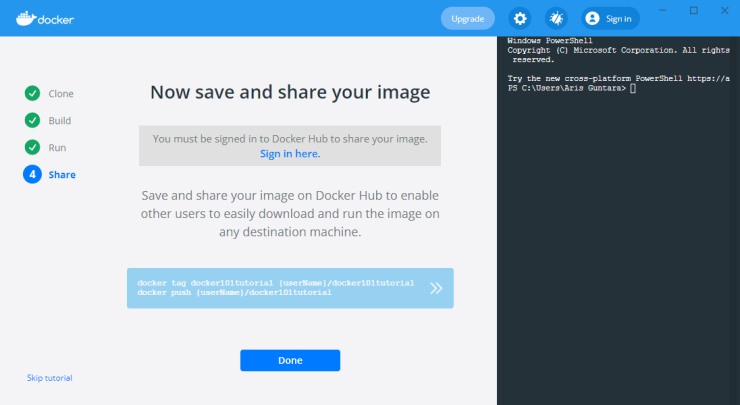Close the Docker window
This screenshot has width=740, height=405.
(724, 10)
